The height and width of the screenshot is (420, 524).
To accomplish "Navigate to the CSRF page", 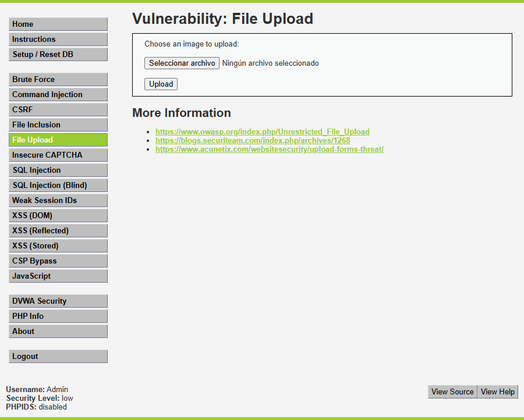I will [58, 109].
